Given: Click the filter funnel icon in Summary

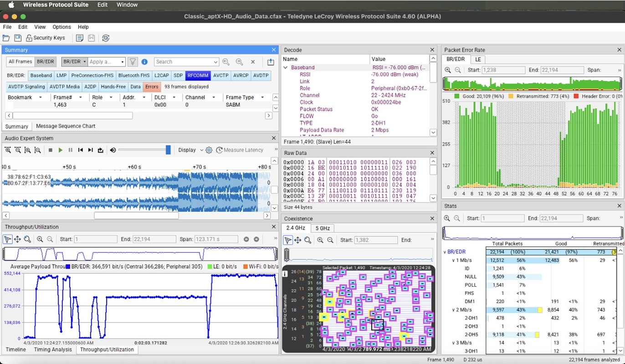Looking at the screenshot, I should tap(132, 62).
